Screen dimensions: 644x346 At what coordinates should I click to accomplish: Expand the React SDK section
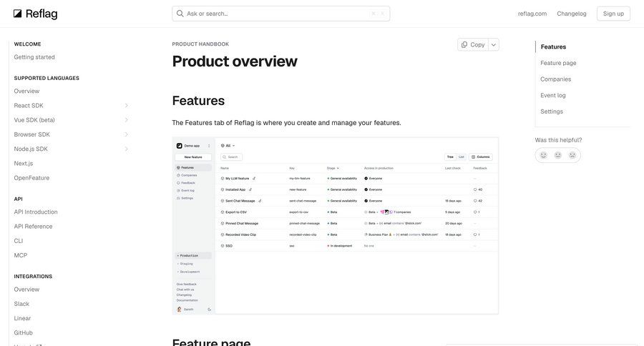pyautogui.click(x=126, y=106)
